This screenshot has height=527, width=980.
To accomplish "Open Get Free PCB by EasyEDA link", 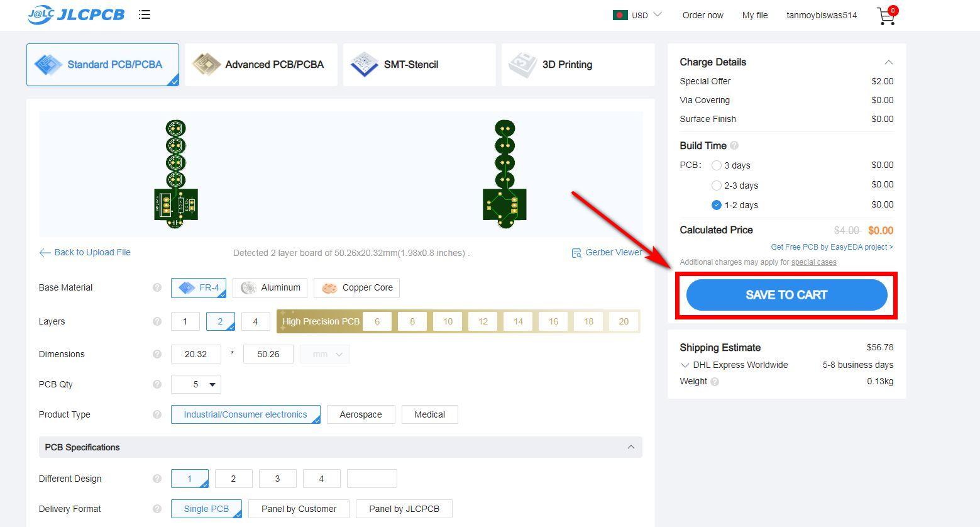I will coord(832,247).
